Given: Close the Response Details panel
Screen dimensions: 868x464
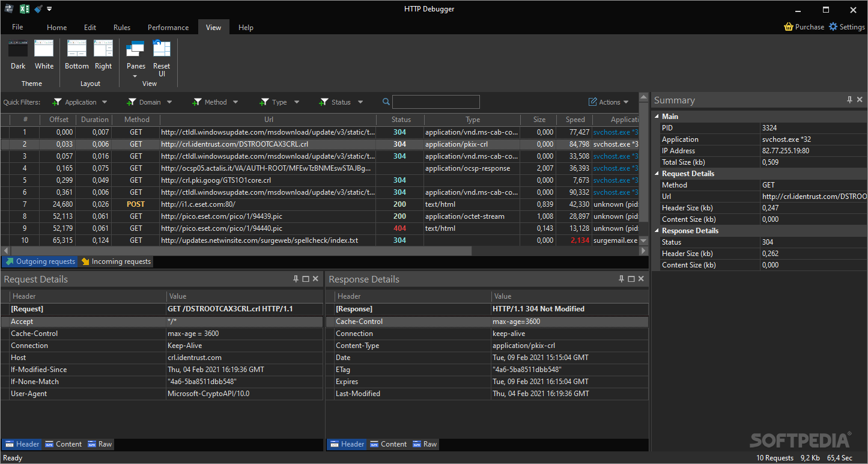Looking at the screenshot, I should click(641, 279).
